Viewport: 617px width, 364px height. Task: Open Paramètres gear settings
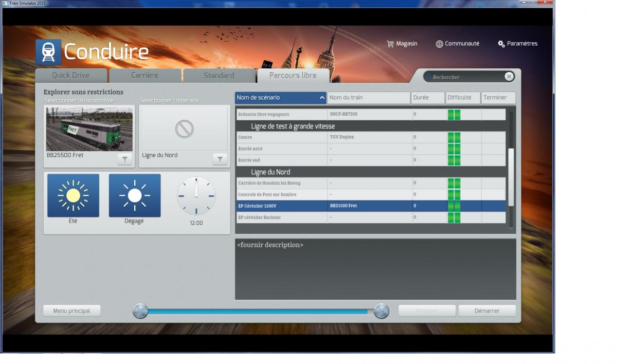click(x=501, y=44)
